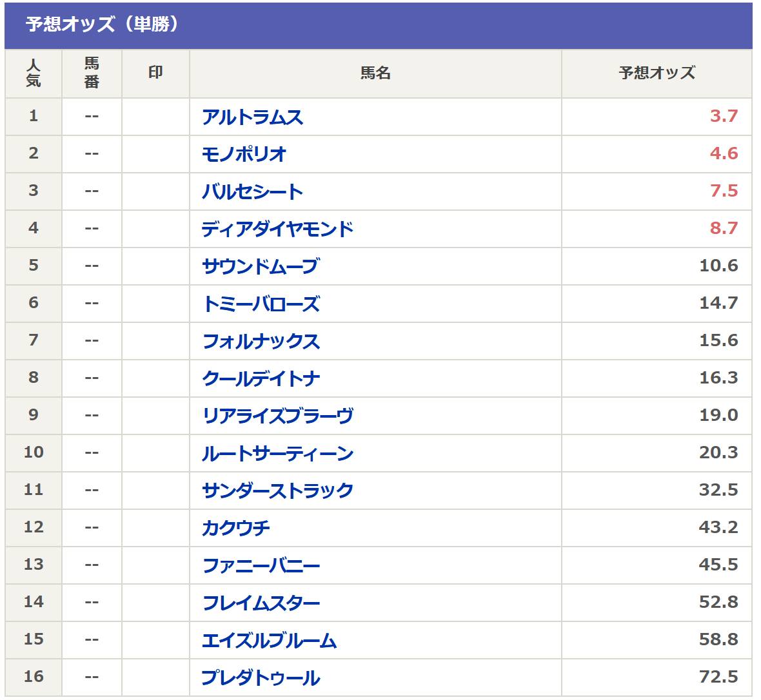The width and height of the screenshot is (761, 700).
Task: Click the フレイムスター link
Action: coord(261,603)
